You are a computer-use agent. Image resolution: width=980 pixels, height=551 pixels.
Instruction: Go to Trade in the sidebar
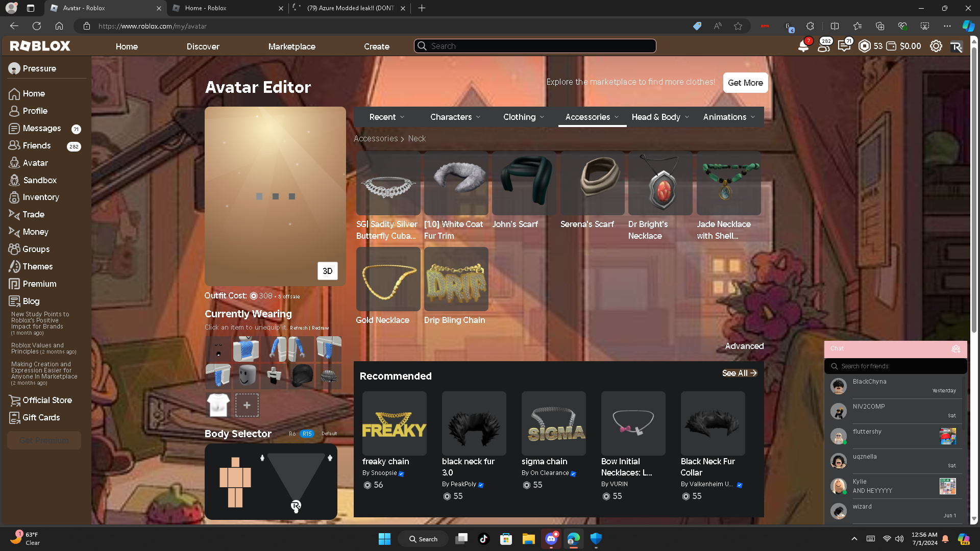(x=33, y=214)
